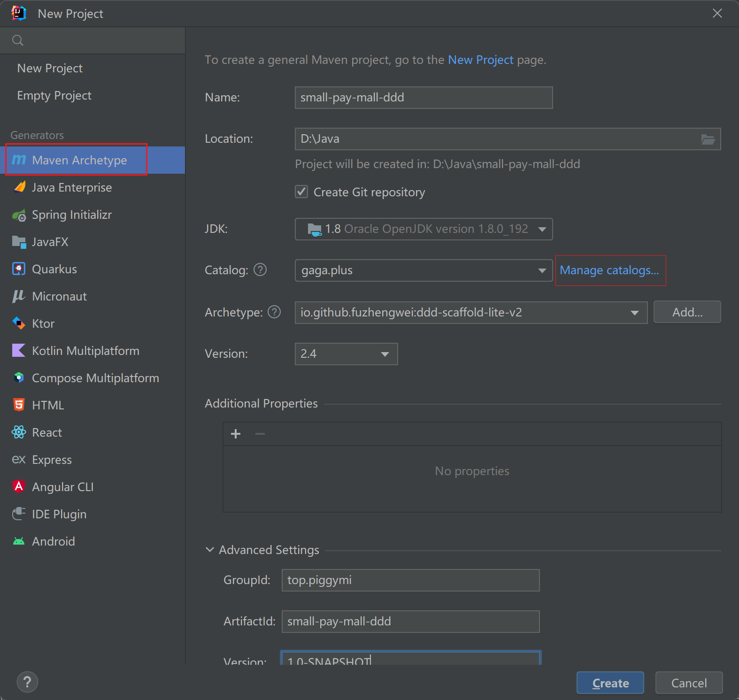This screenshot has width=739, height=700.
Task: Select the Quarkus generator
Action: pyautogui.click(x=92, y=269)
